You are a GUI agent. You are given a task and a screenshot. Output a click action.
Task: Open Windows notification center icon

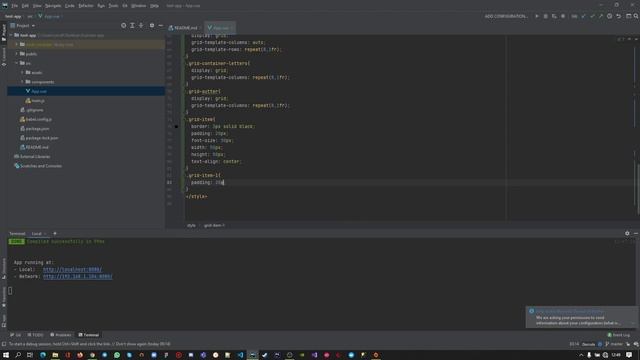click(629, 355)
